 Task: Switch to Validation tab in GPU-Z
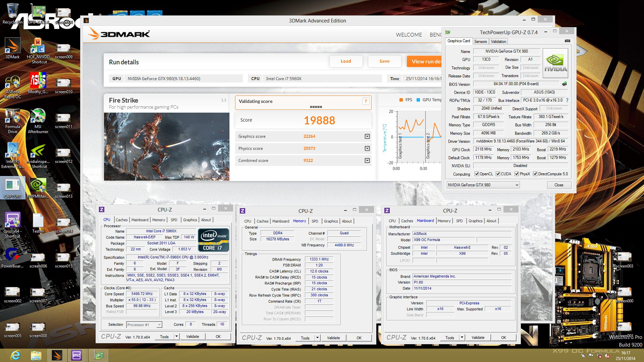pyautogui.click(x=498, y=42)
